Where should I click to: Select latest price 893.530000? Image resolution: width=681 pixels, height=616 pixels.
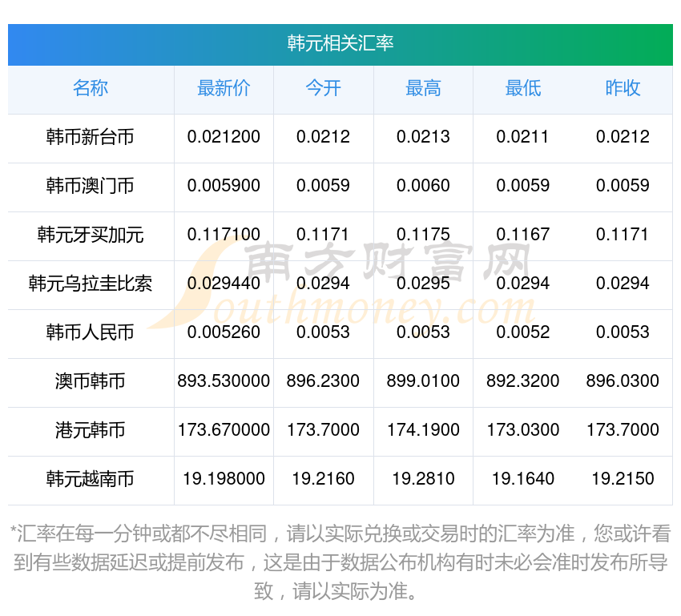coord(224,380)
